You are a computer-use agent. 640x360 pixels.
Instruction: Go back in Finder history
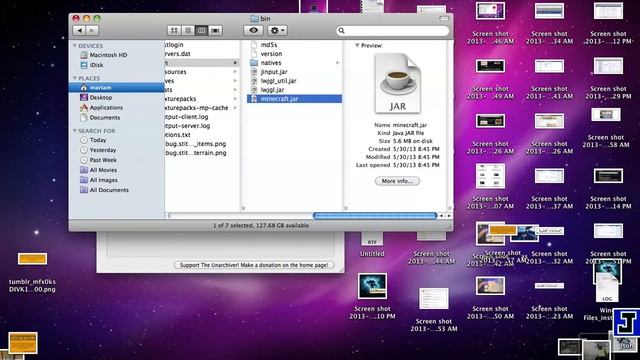(79, 30)
